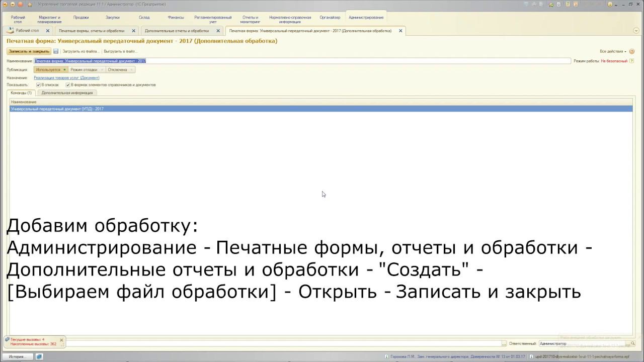Close the Рабочий стол tab
Viewport: 644px width, 362px height.
click(48, 31)
